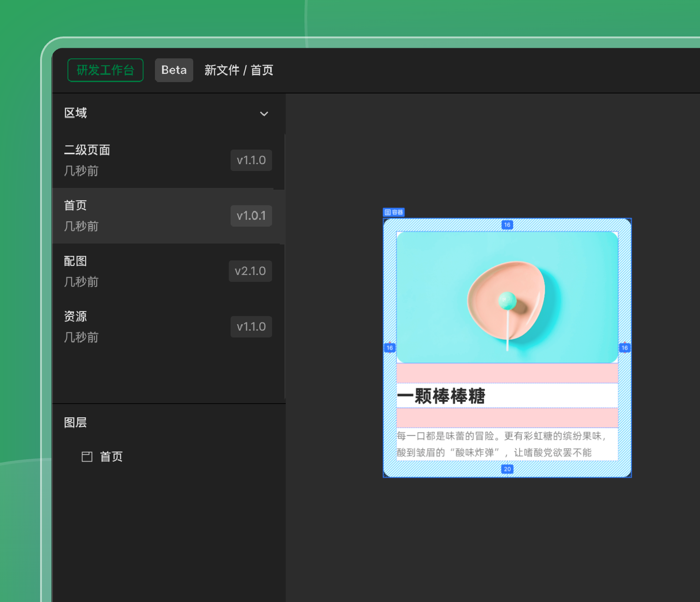Click the Beta badge in the header
700x602 pixels.
click(174, 70)
